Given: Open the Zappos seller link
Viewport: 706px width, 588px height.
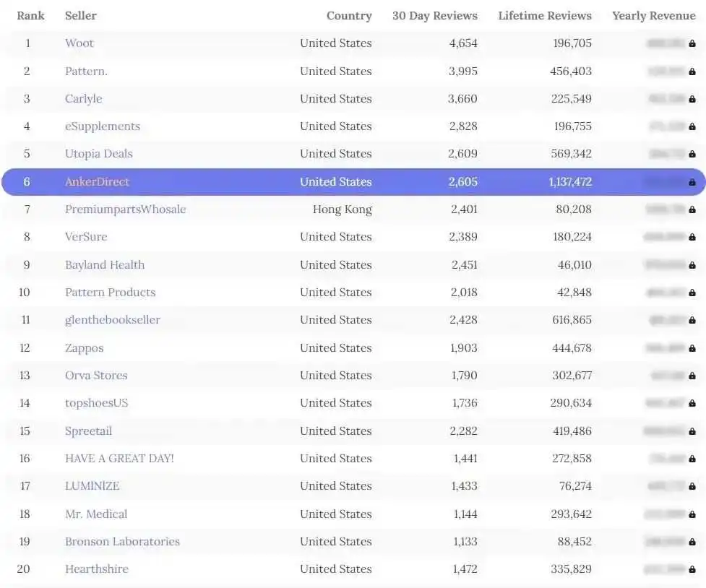Looking at the screenshot, I should click(x=85, y=348).
